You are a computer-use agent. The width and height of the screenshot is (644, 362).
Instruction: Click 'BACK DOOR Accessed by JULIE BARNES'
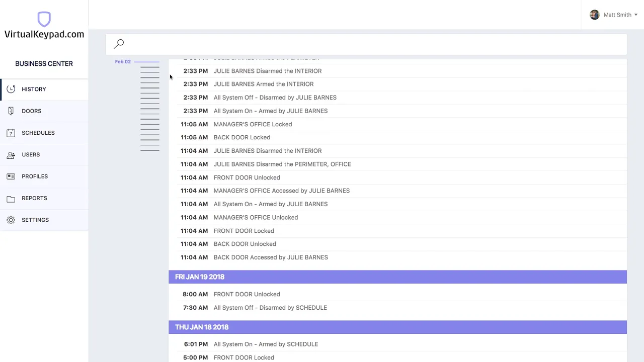coord(271,257)
